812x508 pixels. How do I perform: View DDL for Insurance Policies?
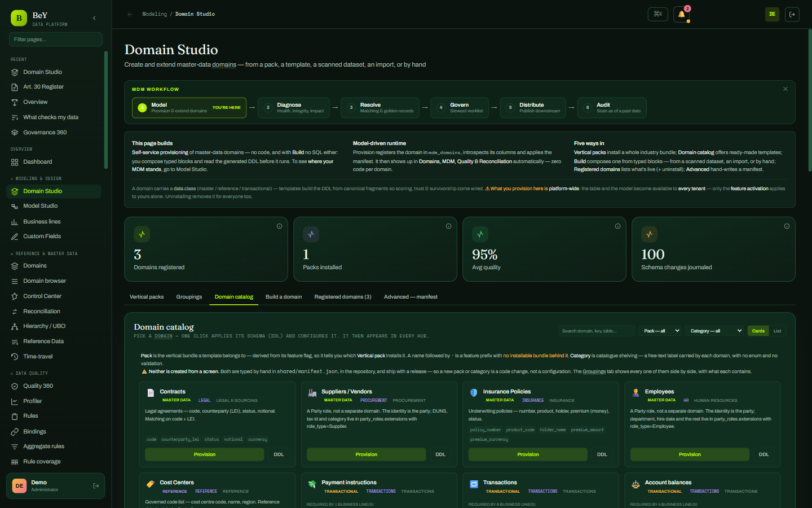click(602, 454)
